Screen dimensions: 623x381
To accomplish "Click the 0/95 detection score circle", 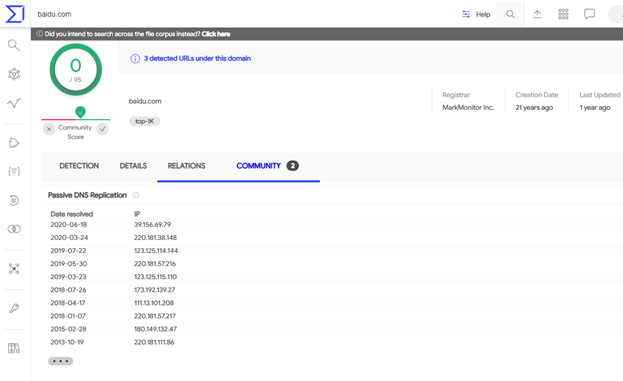I will click(x=75, y=70).
